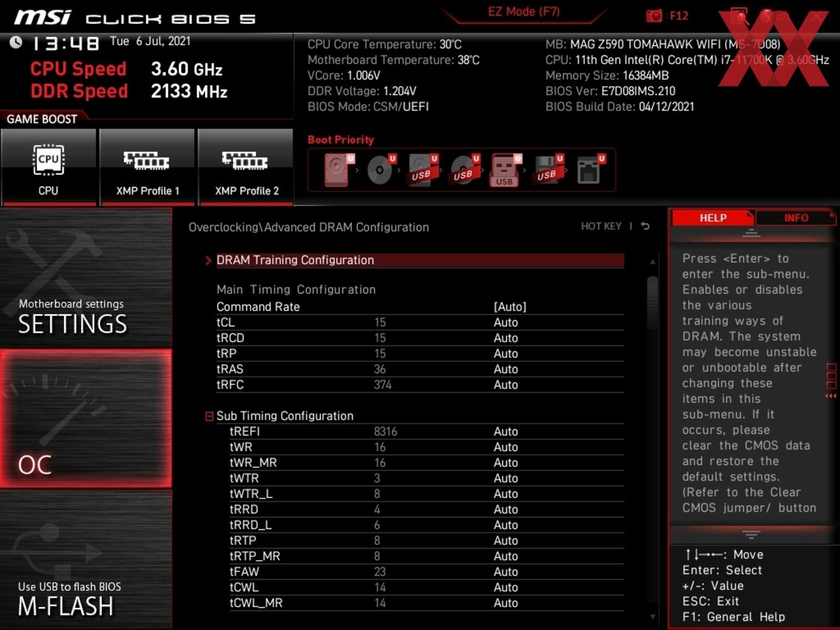Click the settings list scrollbar up arrow
The image size is (840, 630).
pyautogui.click(x=652, y=262)
